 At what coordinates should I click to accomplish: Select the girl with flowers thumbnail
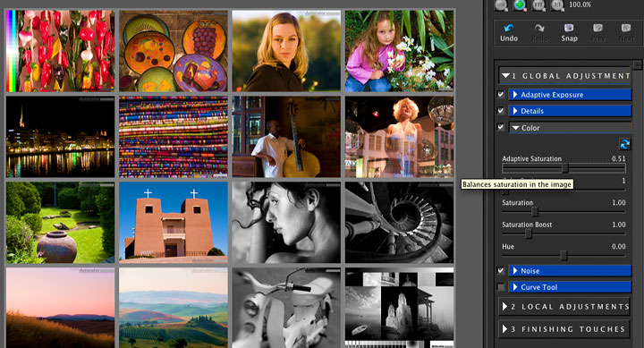coord(399,51)
